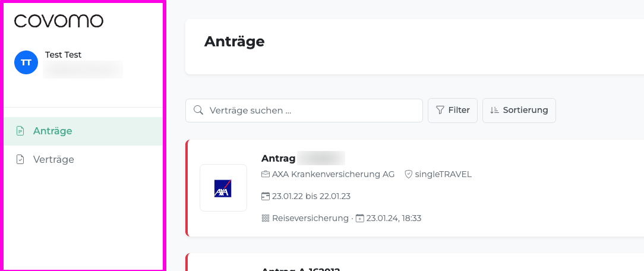Click AXA Krankenversicherung AG insurer label
The width and height of the screenshot is (644, 271).
pyautogui.click(x=333, y=174)
